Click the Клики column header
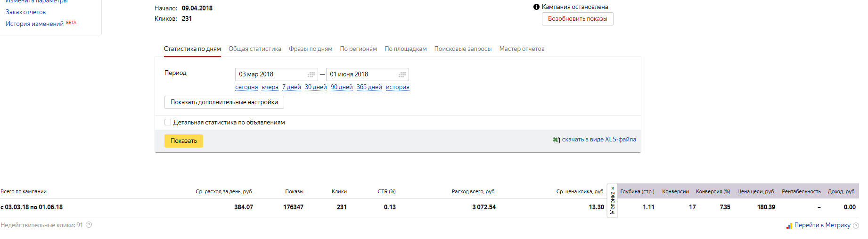This screenshot has height=239, width=868. (x=339, y=191)
